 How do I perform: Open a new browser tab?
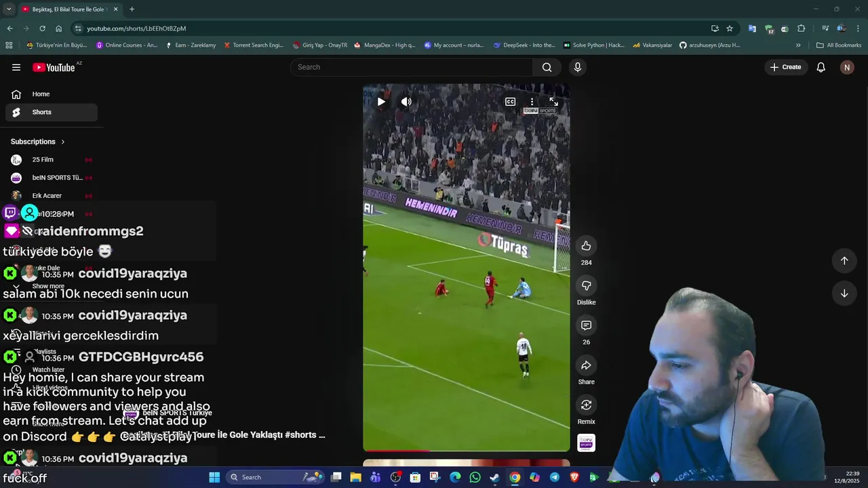pyautogui.click(x=132, y=9)
